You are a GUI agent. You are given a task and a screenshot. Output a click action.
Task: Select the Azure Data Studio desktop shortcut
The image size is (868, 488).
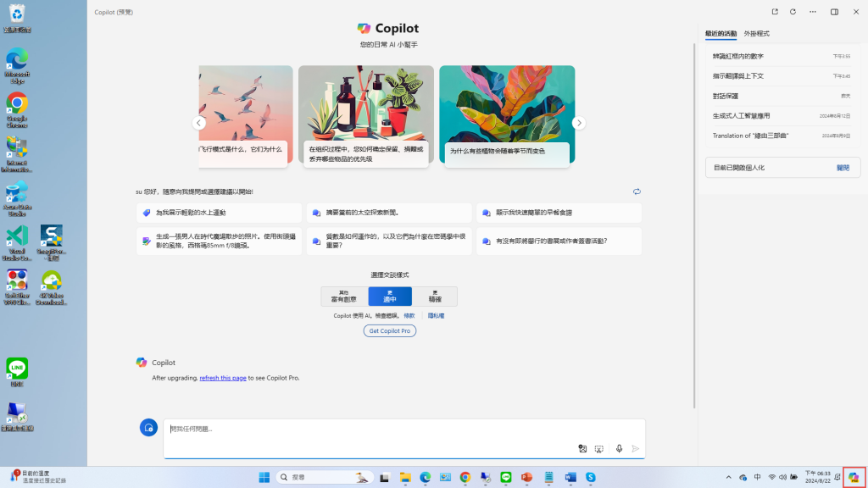click(x=17, y=198)
